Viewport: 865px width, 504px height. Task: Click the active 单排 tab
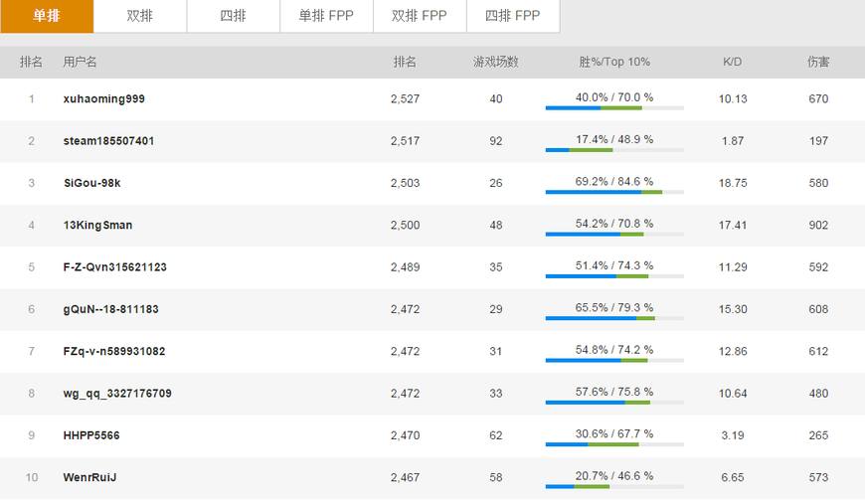click(x=47, y=16)
